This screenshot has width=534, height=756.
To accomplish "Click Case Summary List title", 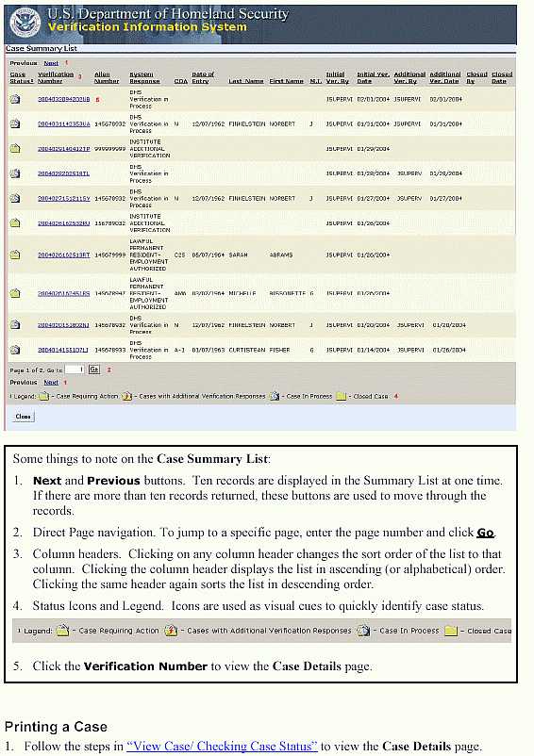I will click(x=41, y=48).
